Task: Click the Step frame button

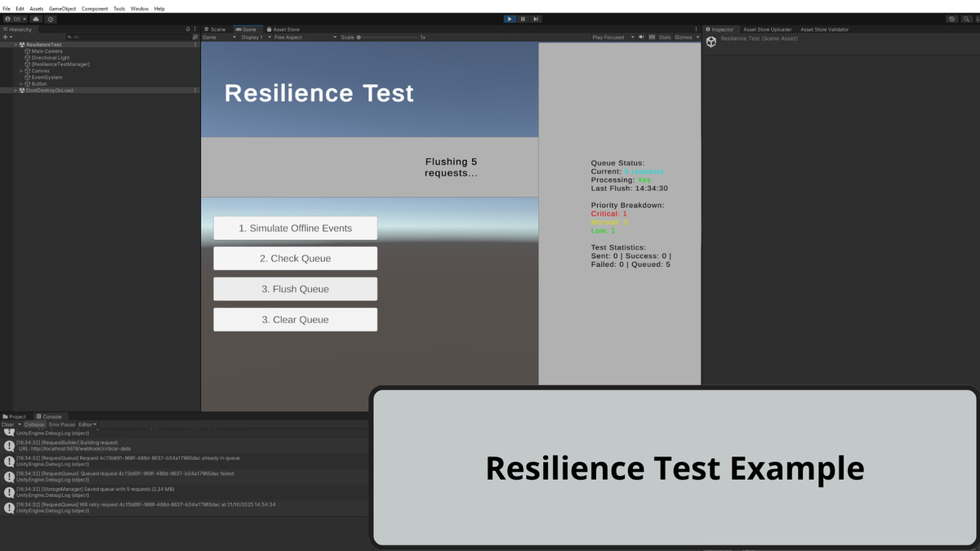Action: (x=536, y=19)
